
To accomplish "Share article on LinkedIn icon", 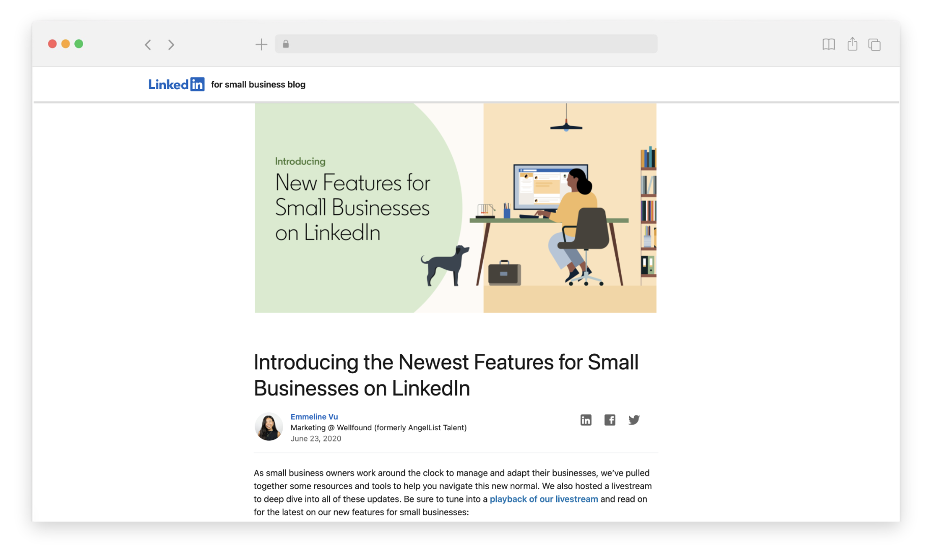I will (x=586, y=420).
